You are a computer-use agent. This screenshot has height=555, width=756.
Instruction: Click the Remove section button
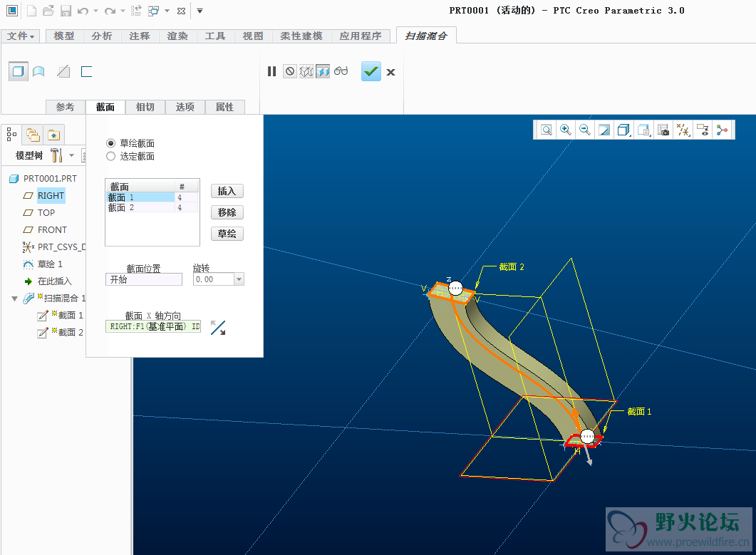click(227, 212)
